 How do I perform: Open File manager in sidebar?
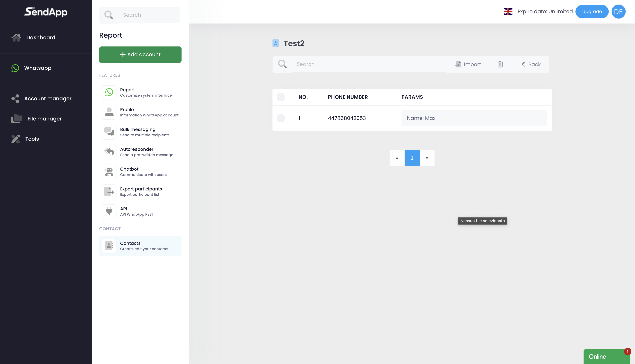(44, 119)
